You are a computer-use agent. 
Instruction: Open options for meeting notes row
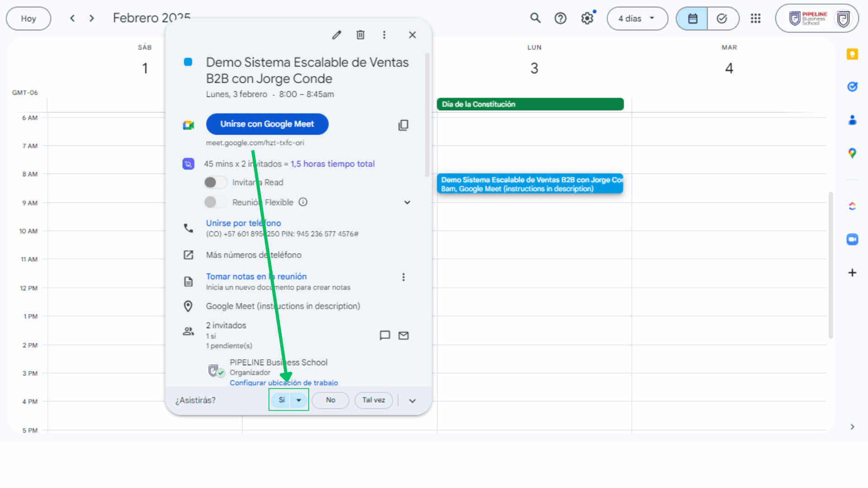[403, 277]
